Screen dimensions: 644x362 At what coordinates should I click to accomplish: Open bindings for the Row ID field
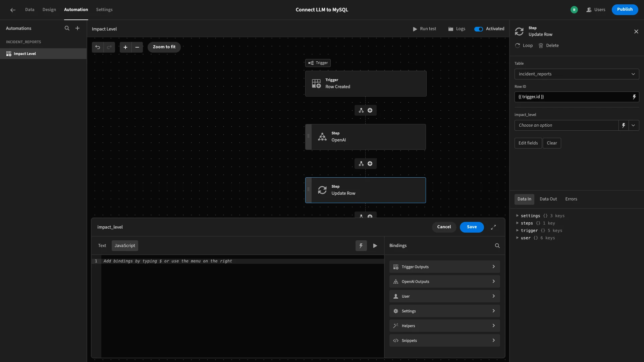pos(634,97)
